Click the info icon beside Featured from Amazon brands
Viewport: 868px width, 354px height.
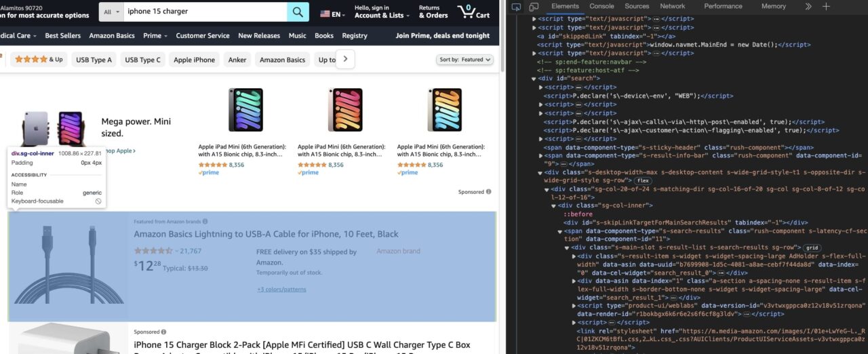point(205,221)
